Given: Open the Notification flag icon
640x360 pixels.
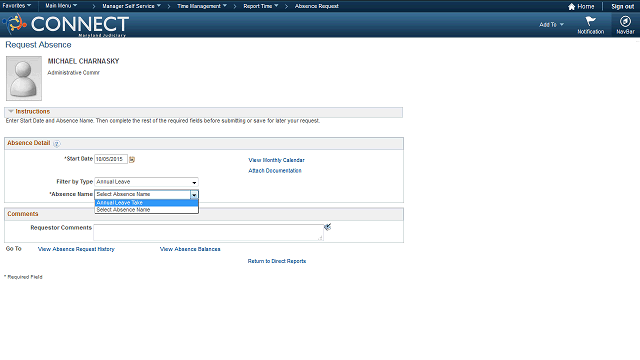Looking at the screenshot, I should click(590, 21).
